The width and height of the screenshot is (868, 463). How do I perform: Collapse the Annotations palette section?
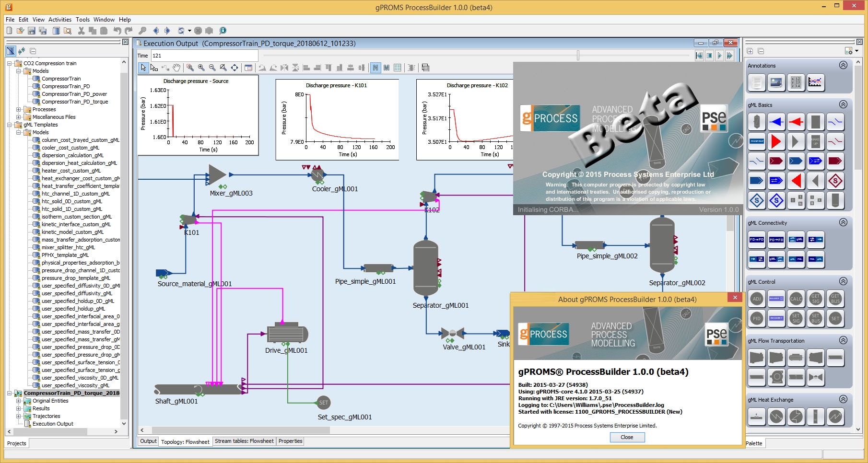pyautogui.click(x=843, y=65)
